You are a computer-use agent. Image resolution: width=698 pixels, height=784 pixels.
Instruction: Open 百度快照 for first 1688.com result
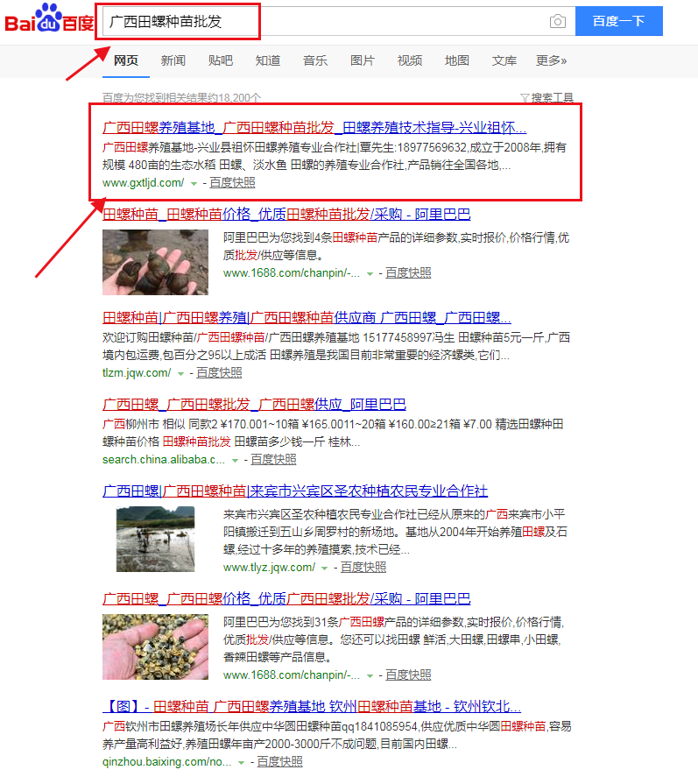[408, 272]
